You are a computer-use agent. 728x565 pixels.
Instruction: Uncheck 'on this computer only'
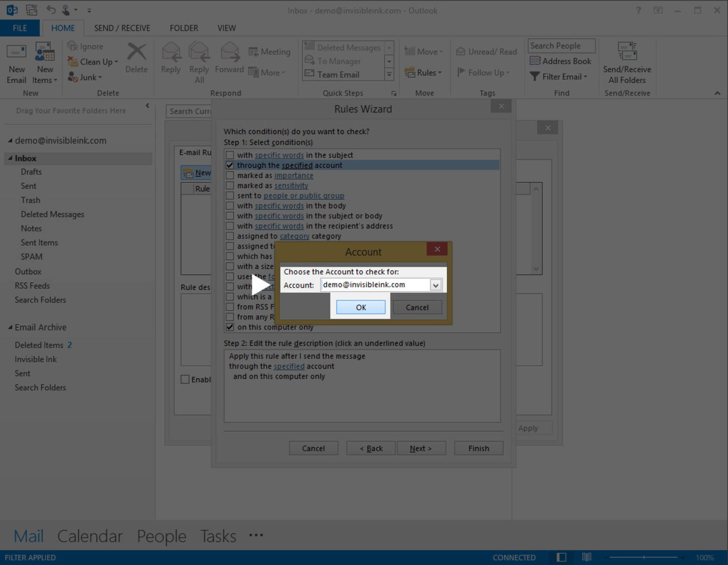click(x=230, y=327)
